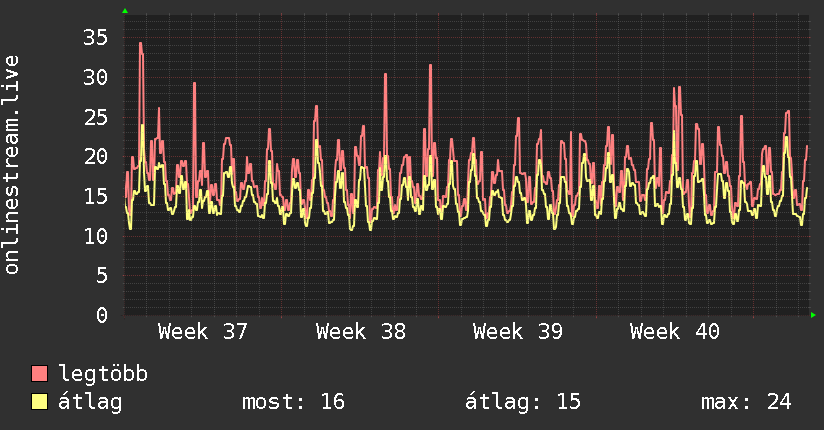Select the átlag legend label beside yellow swatch
824x430 pixels.
click(x=90, y=402)
